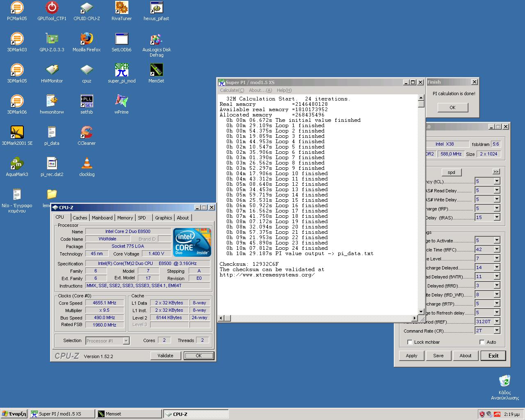Open the Calculate menu in Super PI

pos(232,90)
